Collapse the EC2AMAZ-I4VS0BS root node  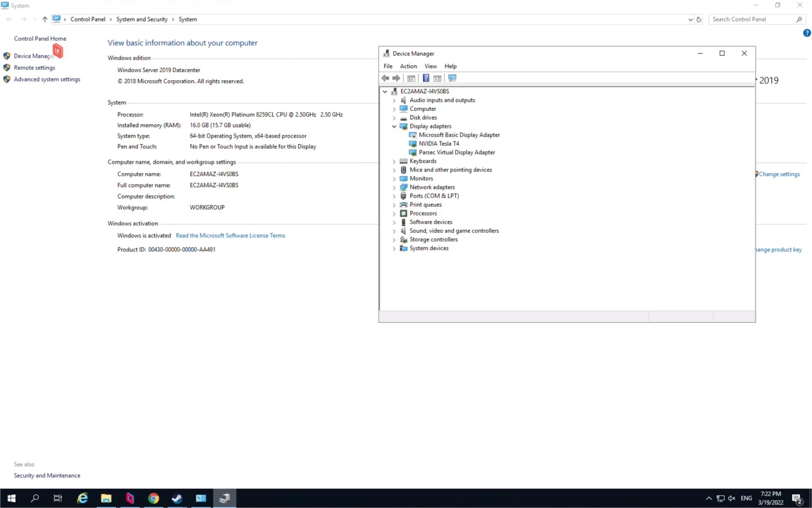(x=385, y=91)
